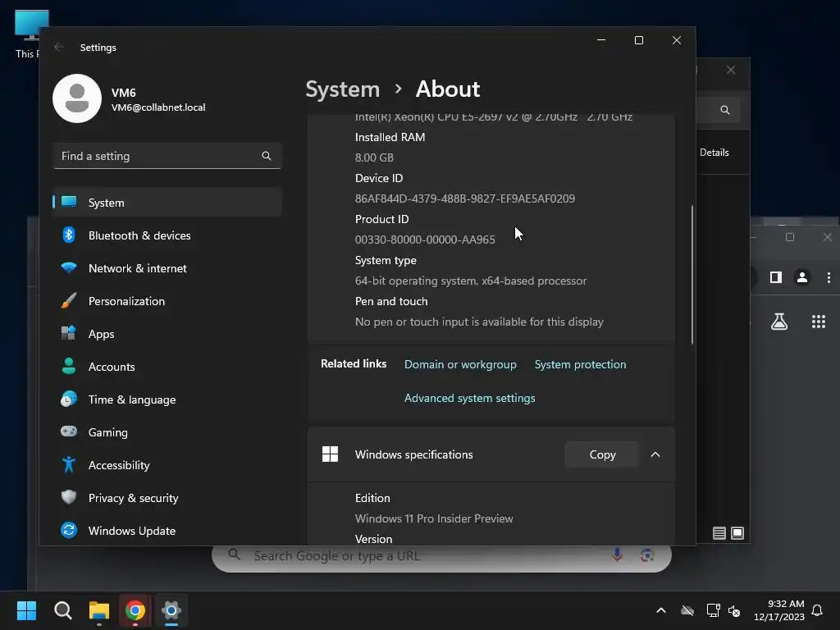Image resolution: width=840 pixels, height=630 pixels.
Task: Click the Settings page vertical scrollbar
Action: click(692, 274)
